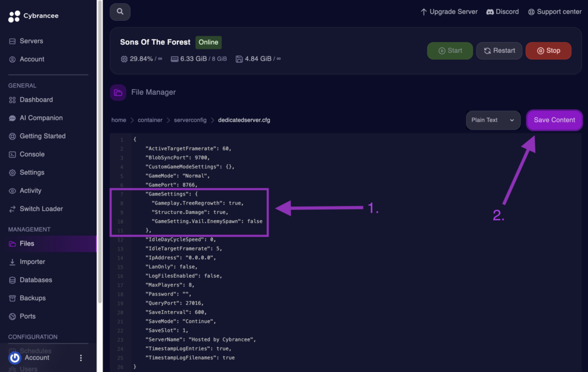Open Getting Started in the sidebar

coord(42,136)
